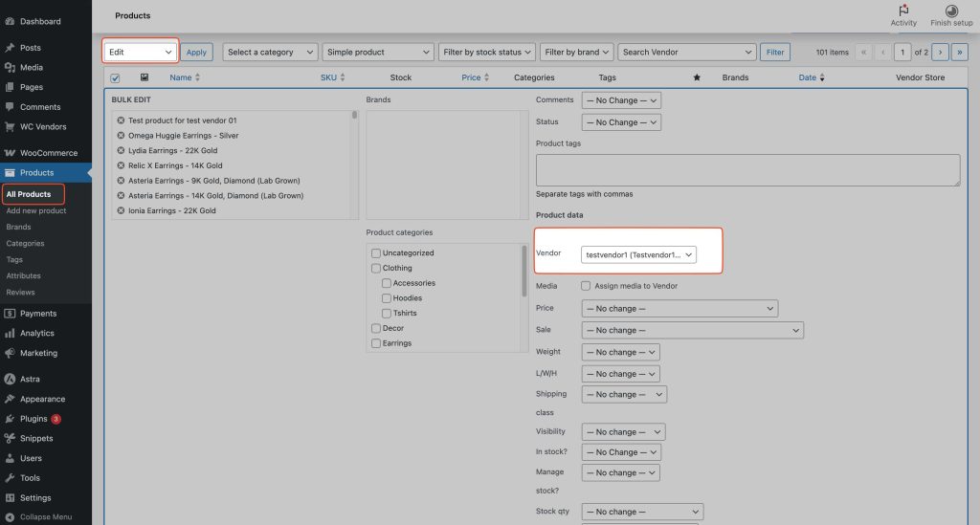Open Comments No Change dropdown

[621, 100]
